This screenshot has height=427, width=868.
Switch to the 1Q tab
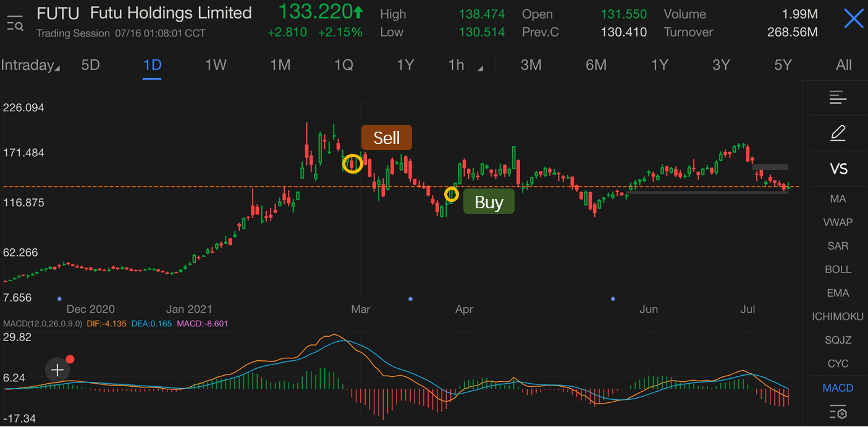[x=343, y=65]
